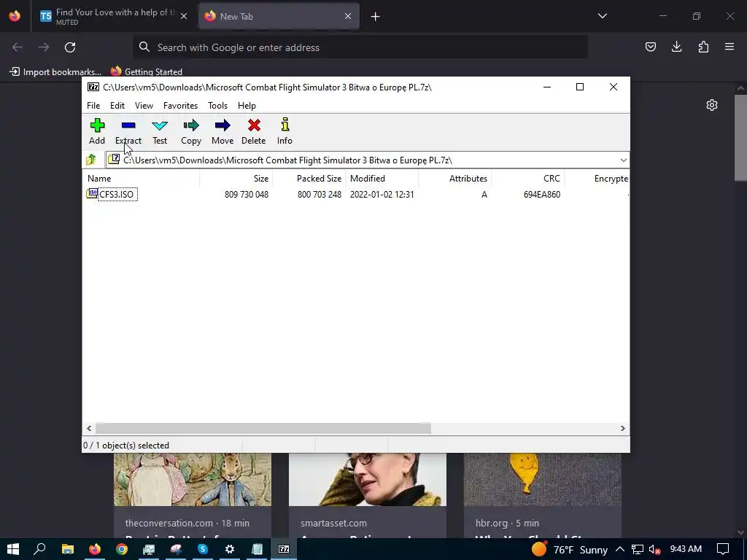The image size is (747, 560).
Task: Switch to the Find Your Love Firefox tab
Action: [x=113, y=16]
